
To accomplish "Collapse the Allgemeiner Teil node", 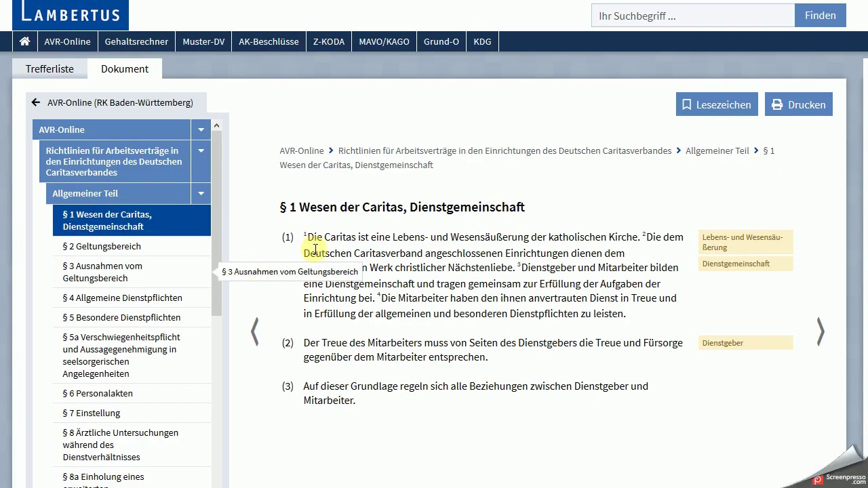I will 201,193.
